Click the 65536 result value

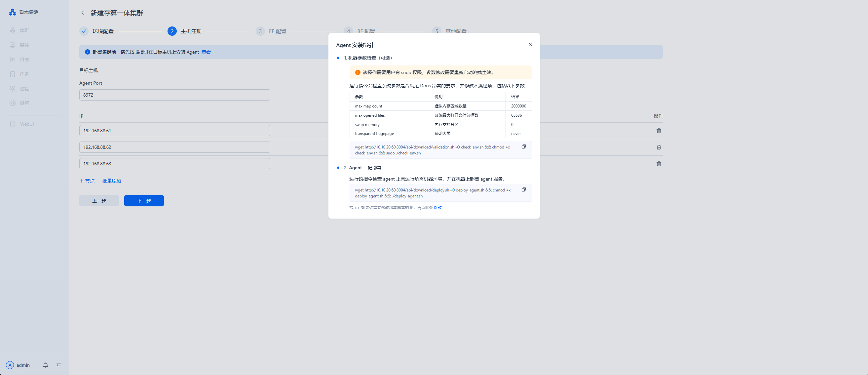point(516,115)
